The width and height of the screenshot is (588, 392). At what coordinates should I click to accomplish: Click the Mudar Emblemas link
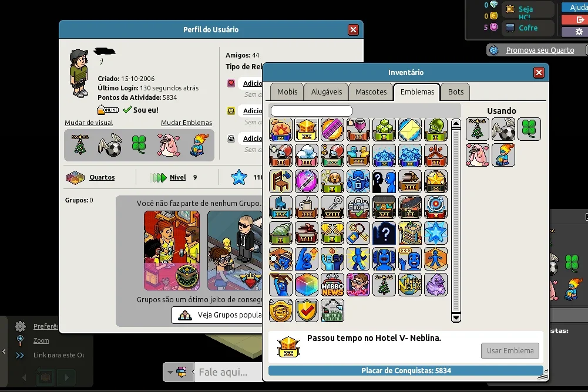click(186, 123)
